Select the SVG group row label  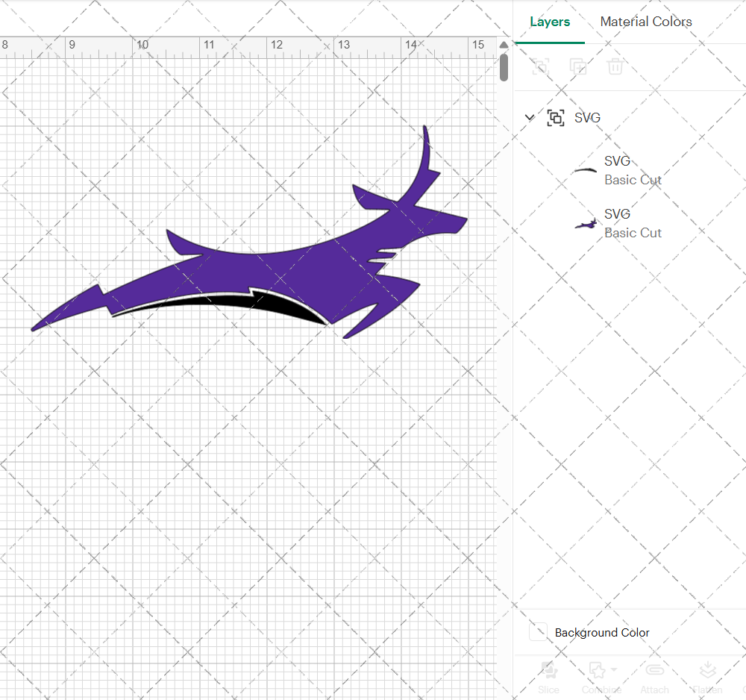(x=587, y=118)
